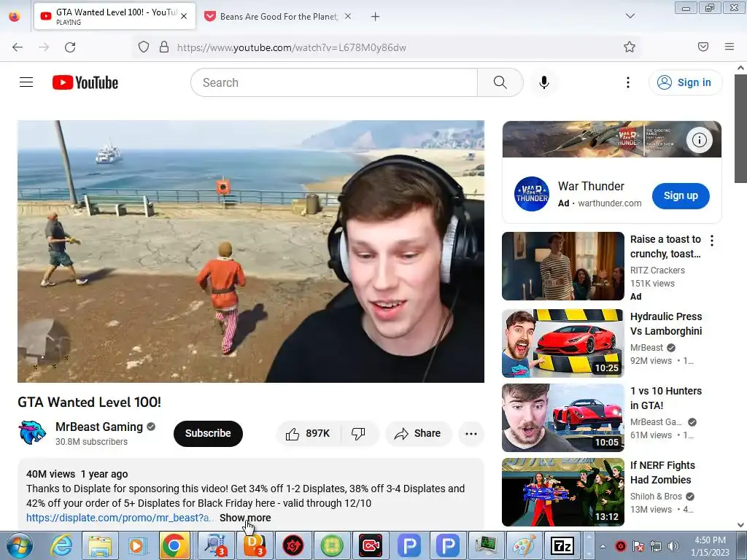
Task: Open more actions ellipsis under video
Action: click(x=471, y=433)
